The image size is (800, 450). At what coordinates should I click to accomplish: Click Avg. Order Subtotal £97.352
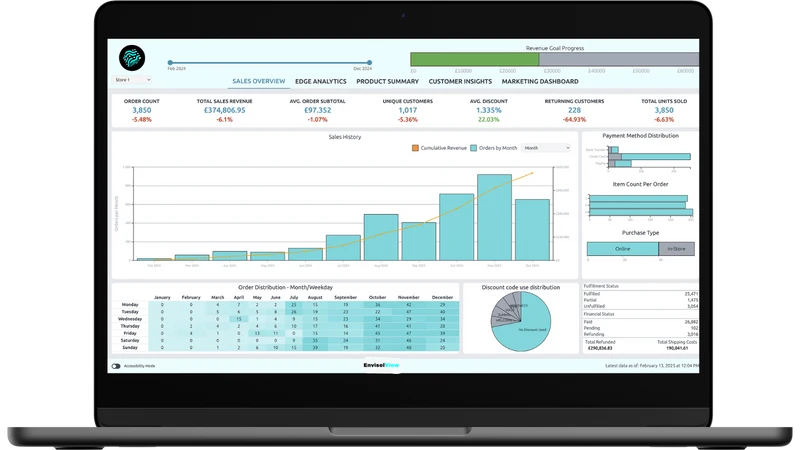click(317, 110)
